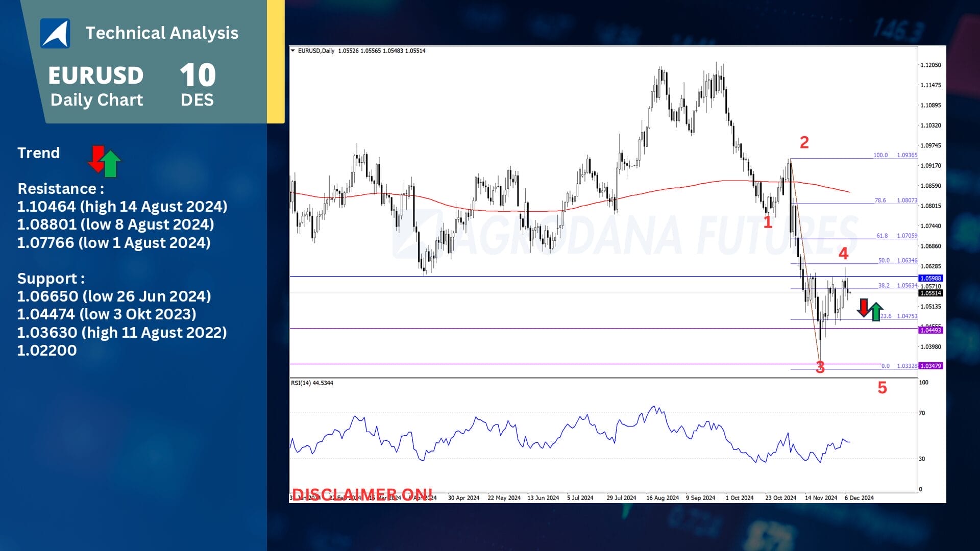Viewport: 980px width, 551px height.
Task: Click the Fibonacci 61.8 level label
Action: (x=881, y=236)
